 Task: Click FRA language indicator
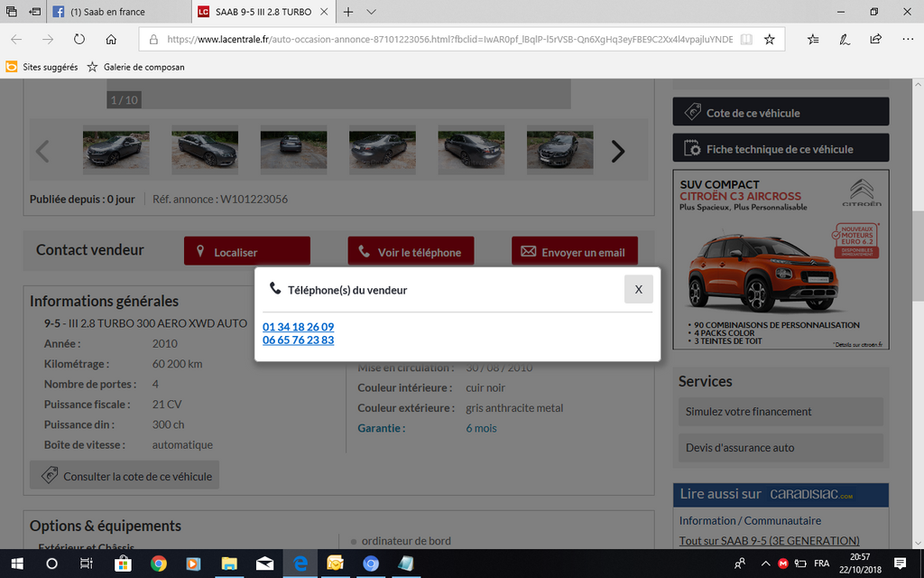[821, 564]
